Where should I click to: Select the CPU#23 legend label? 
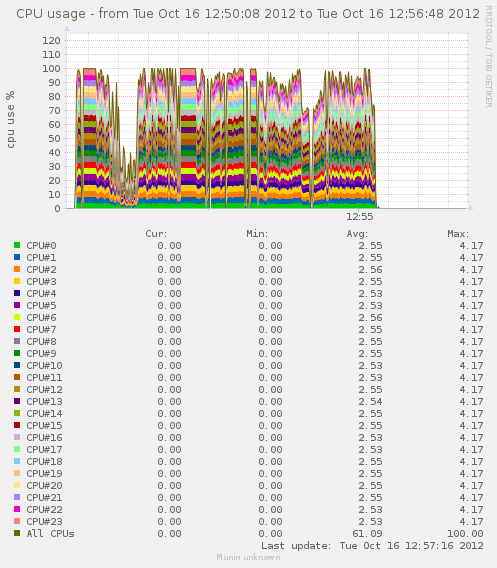point(44,522)
